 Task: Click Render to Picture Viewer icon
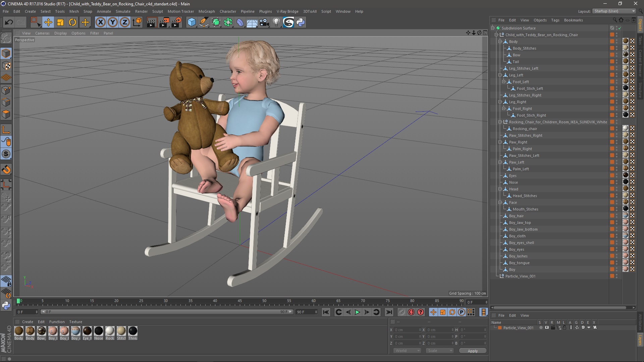pos(164,22)
